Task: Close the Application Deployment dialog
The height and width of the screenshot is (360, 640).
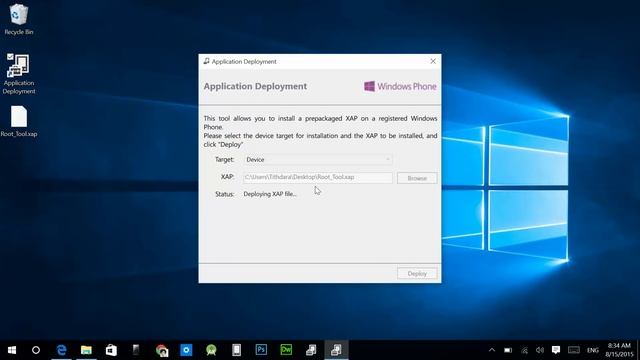Action: click(x=433, y=61)
